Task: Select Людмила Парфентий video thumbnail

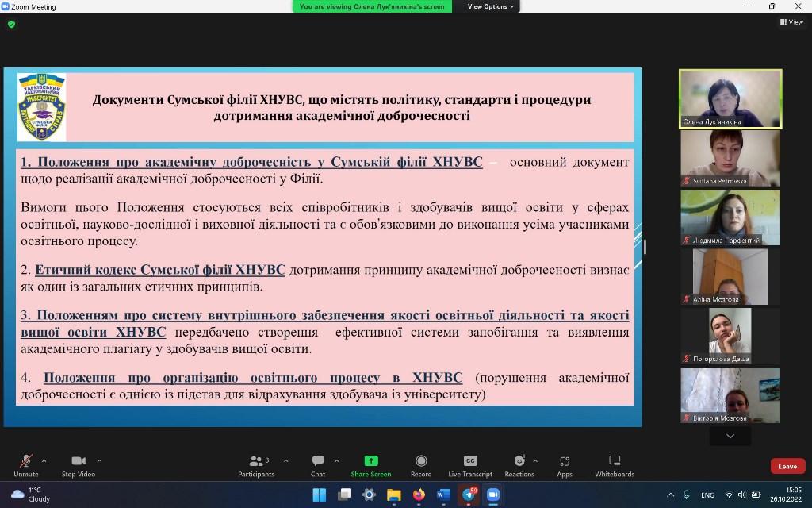Action: click(730, 217)
